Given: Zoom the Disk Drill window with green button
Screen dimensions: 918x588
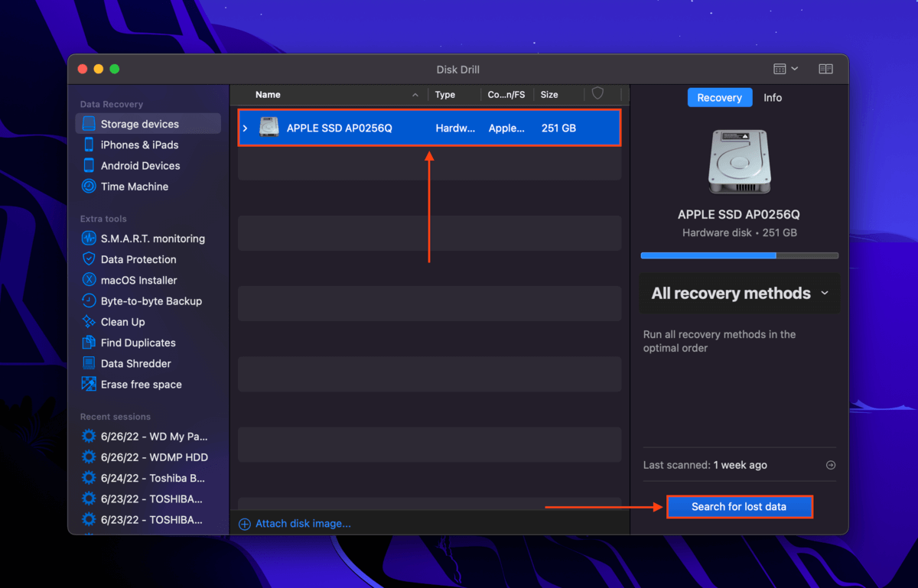Looking at the screenshot, I should tap(115, 69).
